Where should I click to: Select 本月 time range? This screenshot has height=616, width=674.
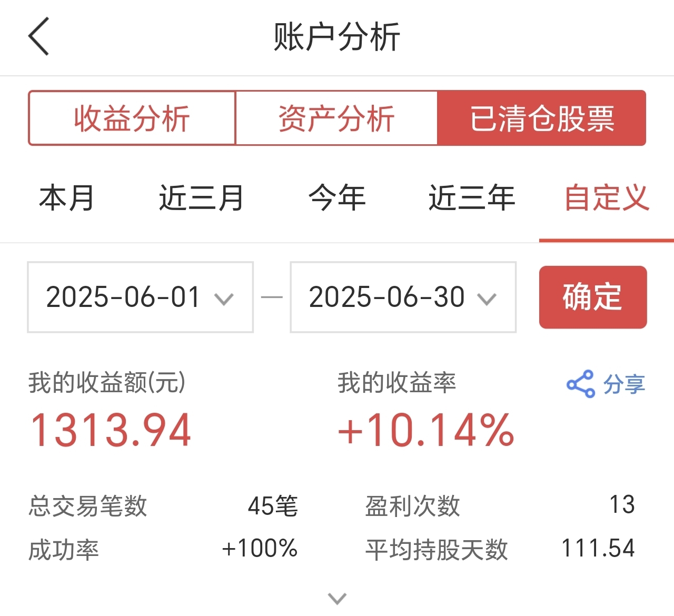pyautogui.click(x=66, y=198)
